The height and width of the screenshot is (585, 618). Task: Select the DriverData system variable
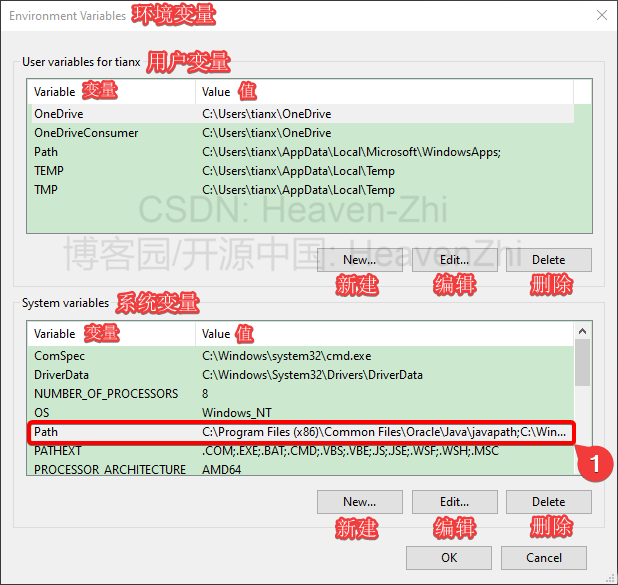tap(301, 375)
